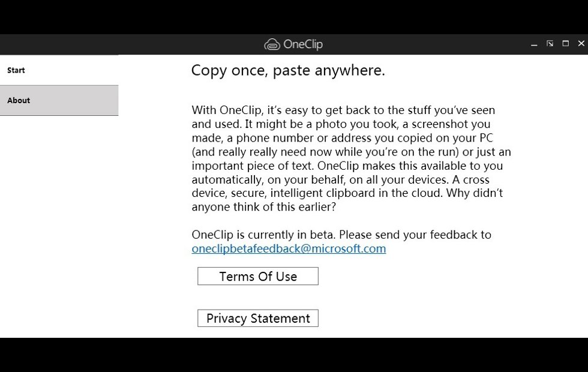View the Privacy Statement
588x372 pixels.
(258, 318)
